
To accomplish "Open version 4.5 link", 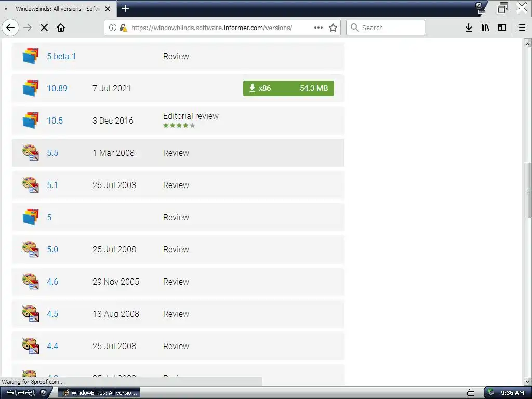I will (52, 314).
